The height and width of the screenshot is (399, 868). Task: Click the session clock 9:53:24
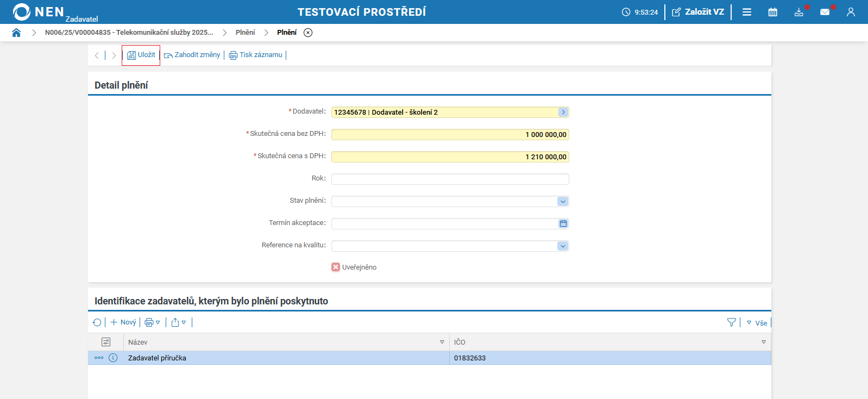(x=640, y=12)
